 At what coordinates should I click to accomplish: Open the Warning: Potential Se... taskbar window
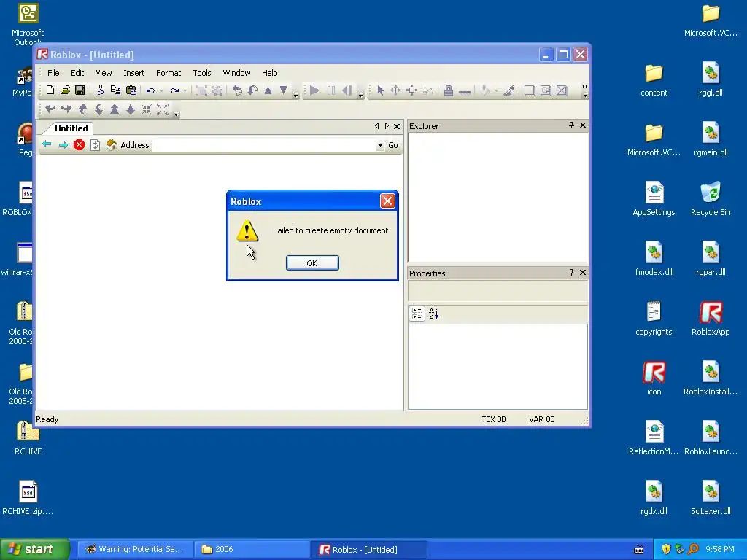click(135, 549)
